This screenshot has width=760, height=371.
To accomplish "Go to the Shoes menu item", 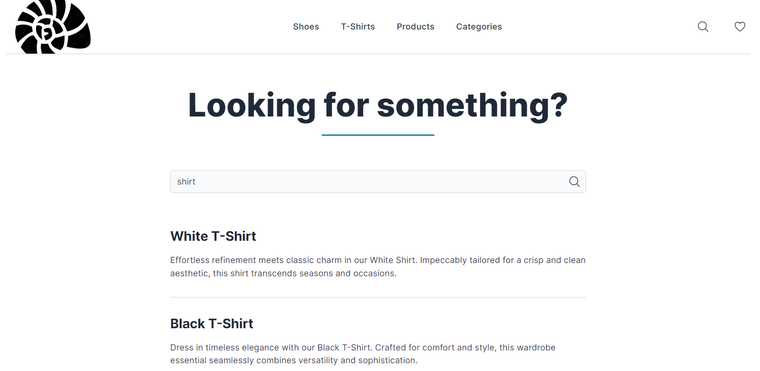I will (306, 27).
